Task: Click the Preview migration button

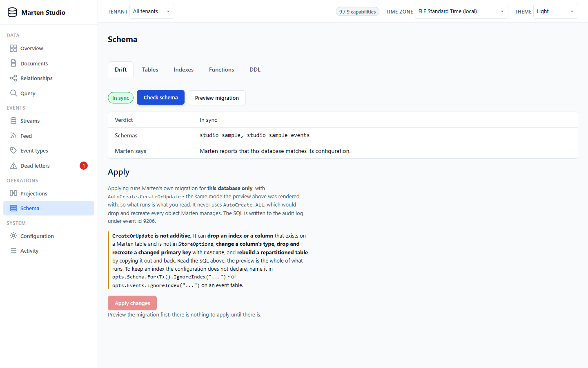Action: pyautogui.click(x=217, y=98)
